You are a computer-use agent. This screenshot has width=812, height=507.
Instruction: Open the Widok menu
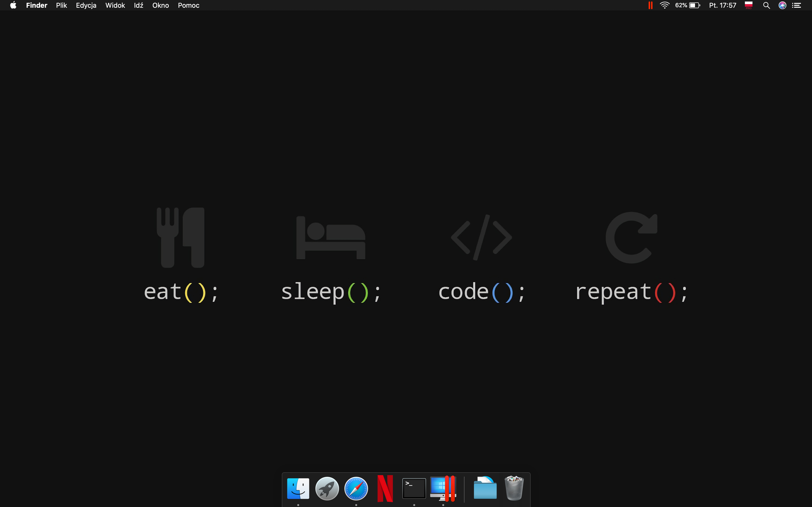[115, 5]
